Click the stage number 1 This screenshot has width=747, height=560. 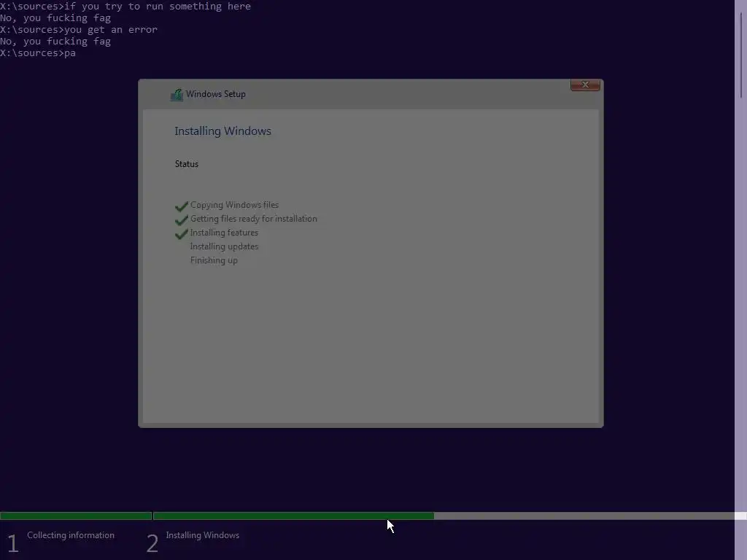tap(13, 544)
